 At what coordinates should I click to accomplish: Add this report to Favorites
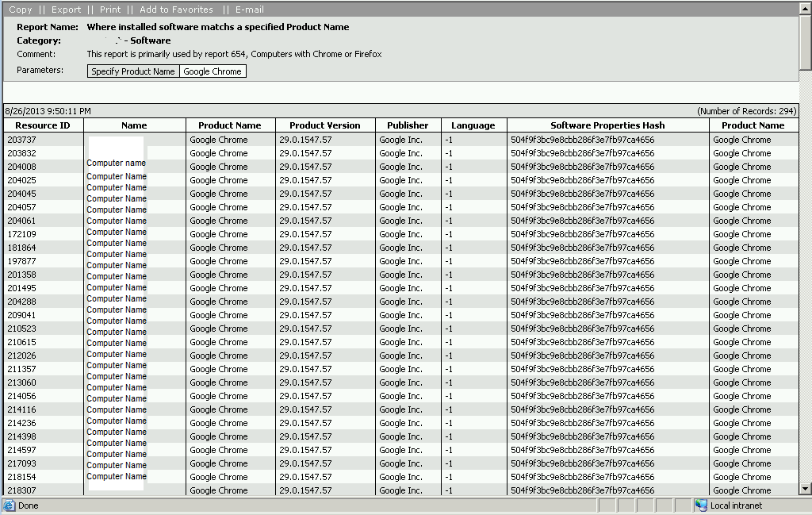176,10
